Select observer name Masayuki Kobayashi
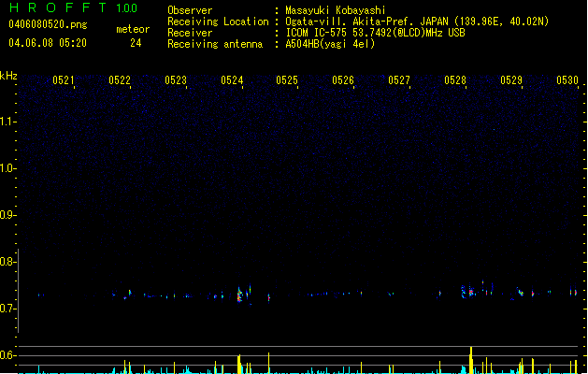 336,10
